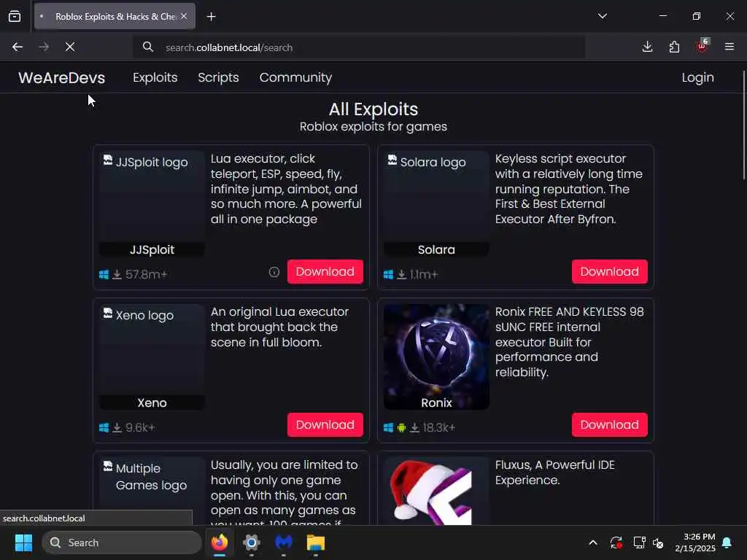Click the Fluxus description text
Screen dimensions: 747x560
point(555,472)
